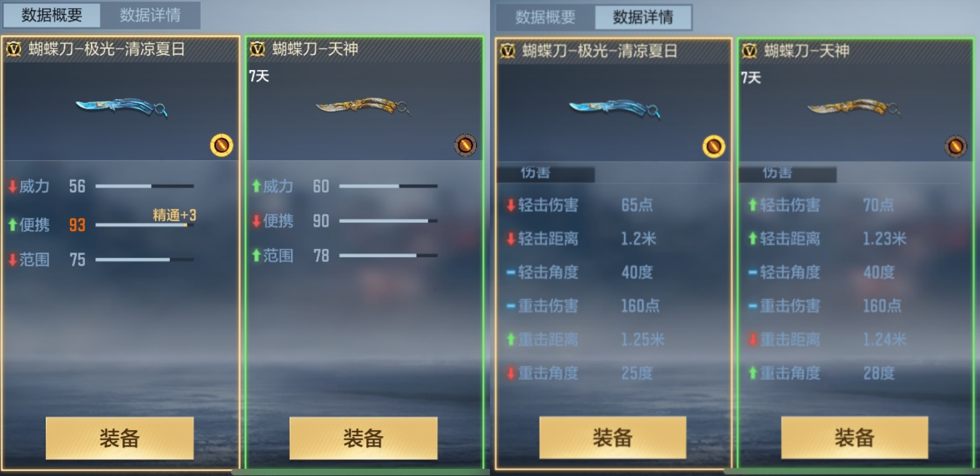Click 装备 button below 范围 78 stats
This screenshot has width=980, height=476.
[363, 438]
